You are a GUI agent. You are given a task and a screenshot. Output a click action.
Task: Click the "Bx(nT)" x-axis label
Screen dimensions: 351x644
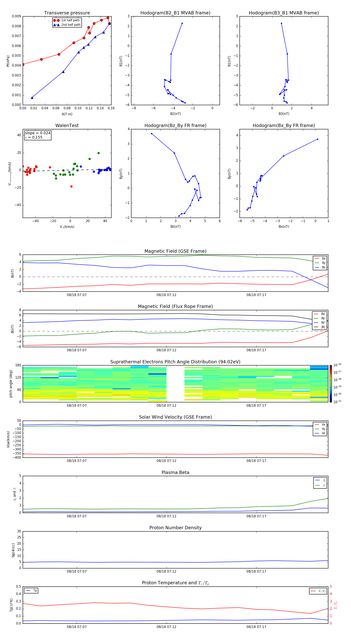pyautogui.click(x=284, y=227)
